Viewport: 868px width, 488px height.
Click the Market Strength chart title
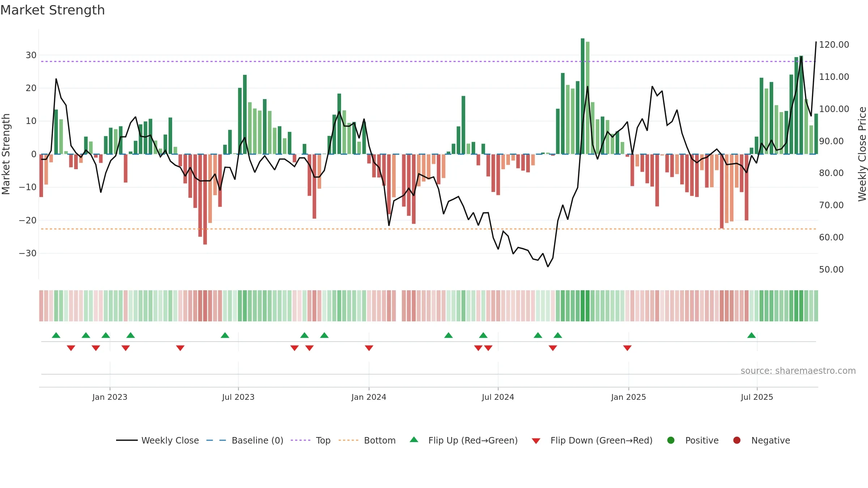[52, 10]
